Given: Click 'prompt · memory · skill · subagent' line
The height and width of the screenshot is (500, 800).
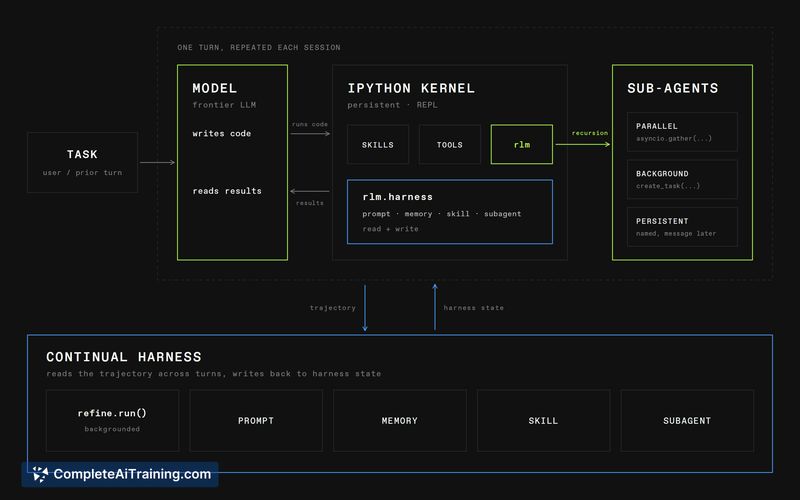Looking at the screenshot, I should [x=442, y=214].
